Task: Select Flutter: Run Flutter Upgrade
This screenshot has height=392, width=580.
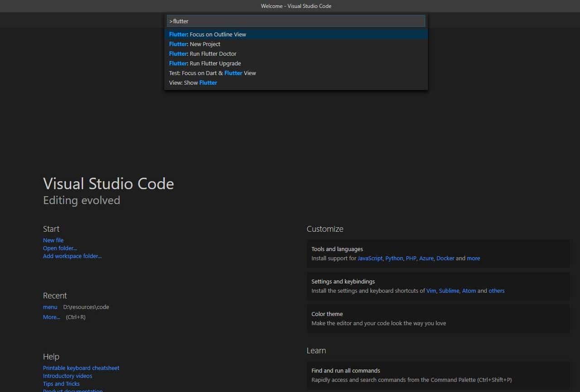Action: click(205, 63)
